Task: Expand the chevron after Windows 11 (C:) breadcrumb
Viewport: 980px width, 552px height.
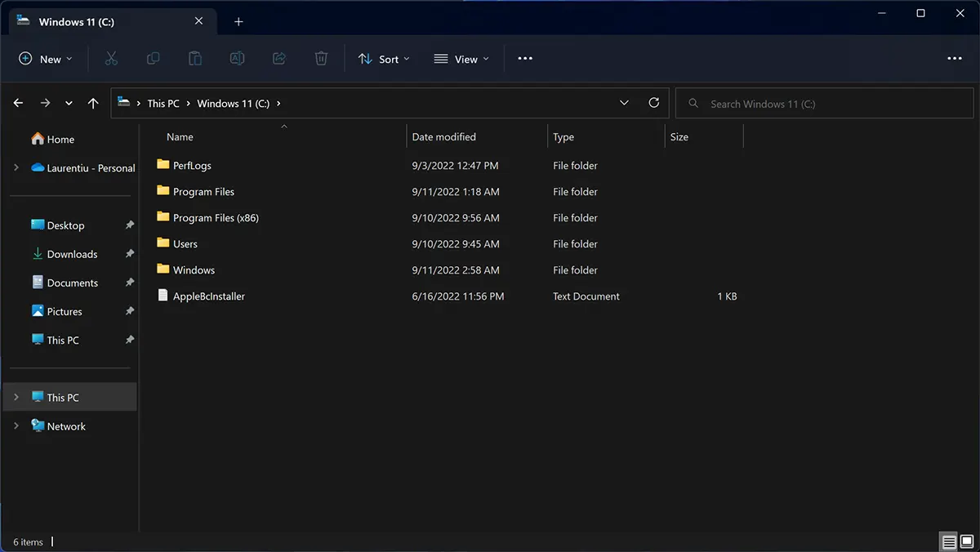Action: point(278,104)
